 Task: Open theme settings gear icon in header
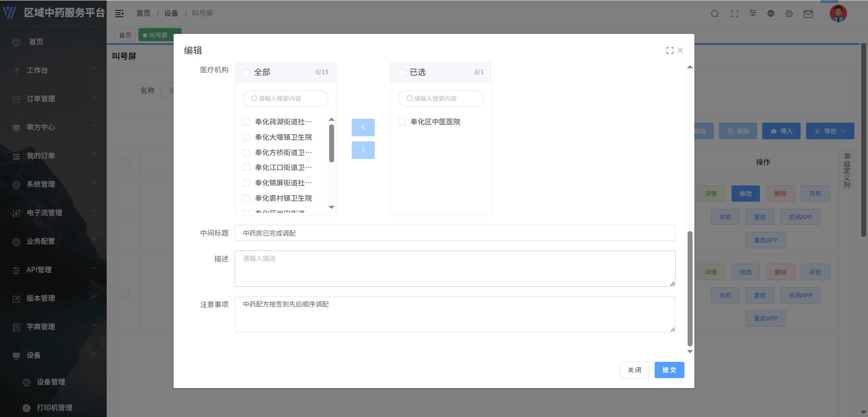(x=789, y=14)
